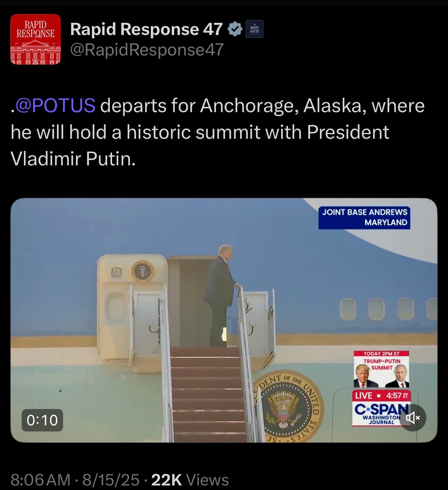Unmute the video with the speaker icon

coord(413,418)
